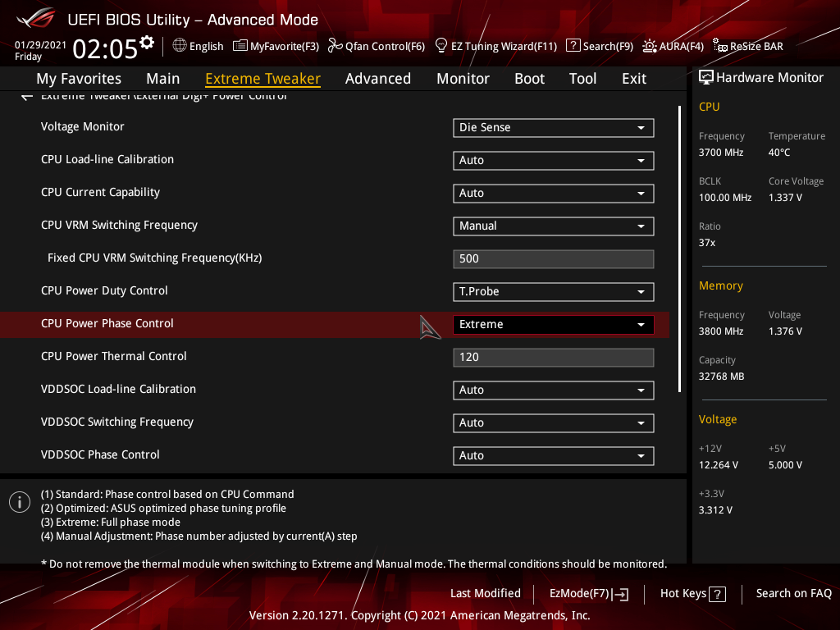Viewport: 840px width, 630px height.
Task: Click the English language globe icon
Action: click(180, 45)
